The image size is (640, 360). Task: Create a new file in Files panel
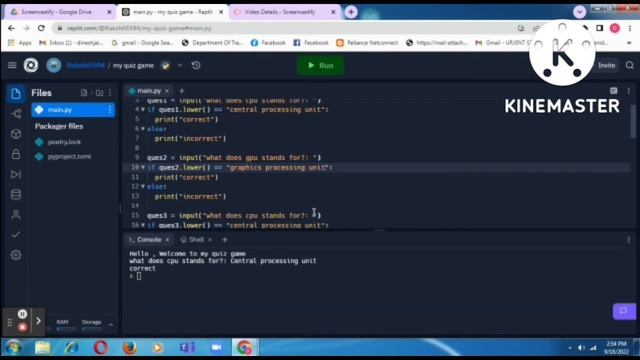84,93
